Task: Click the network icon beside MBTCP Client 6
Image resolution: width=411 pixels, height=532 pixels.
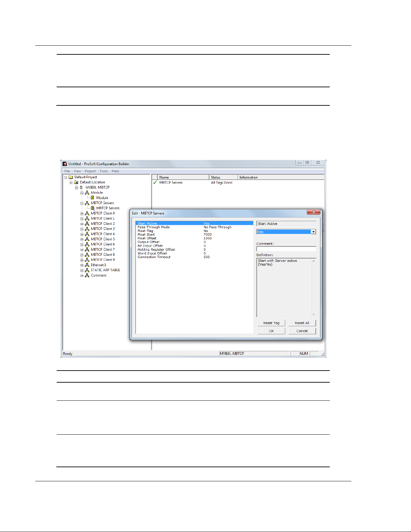Action: [x=87, y=244]
